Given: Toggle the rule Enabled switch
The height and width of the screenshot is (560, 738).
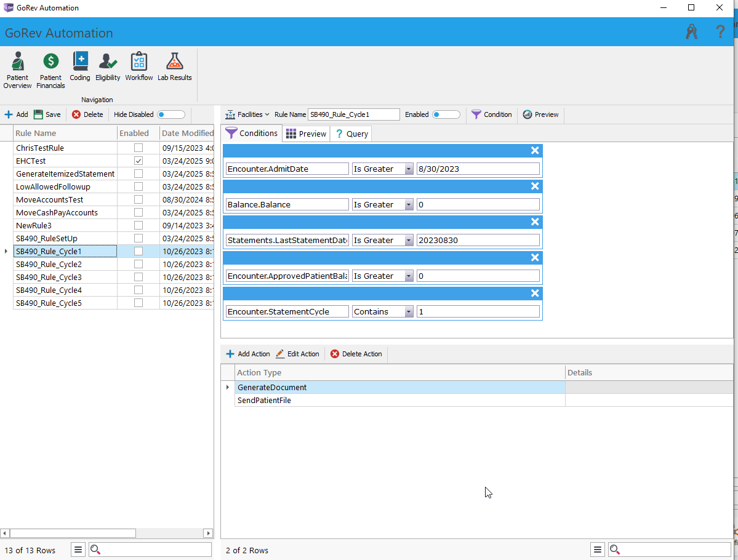Looking at the screenshot, I should (x=446, y=114).
